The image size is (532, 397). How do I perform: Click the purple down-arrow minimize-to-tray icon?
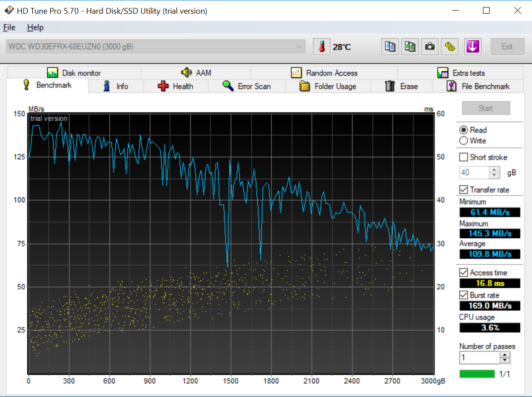click(x=472, y=46)
